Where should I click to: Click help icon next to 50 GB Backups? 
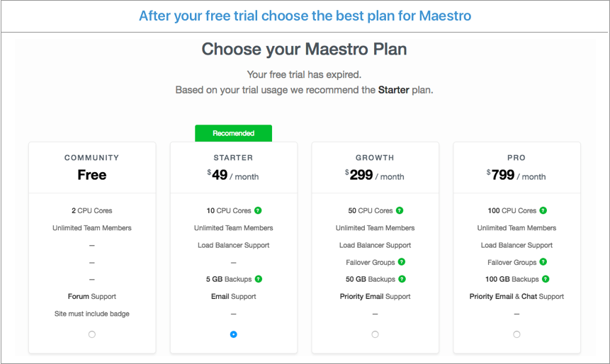(x=402, y=279)
